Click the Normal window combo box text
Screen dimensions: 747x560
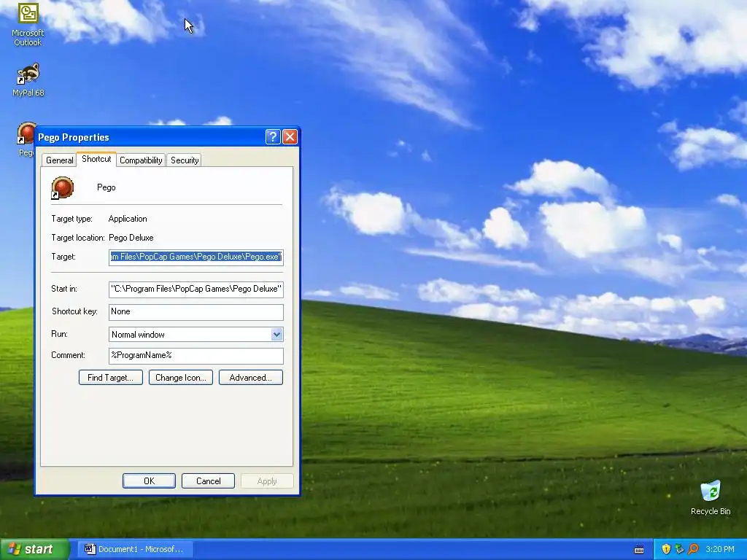pyautogui.click(x=138, y=335)
